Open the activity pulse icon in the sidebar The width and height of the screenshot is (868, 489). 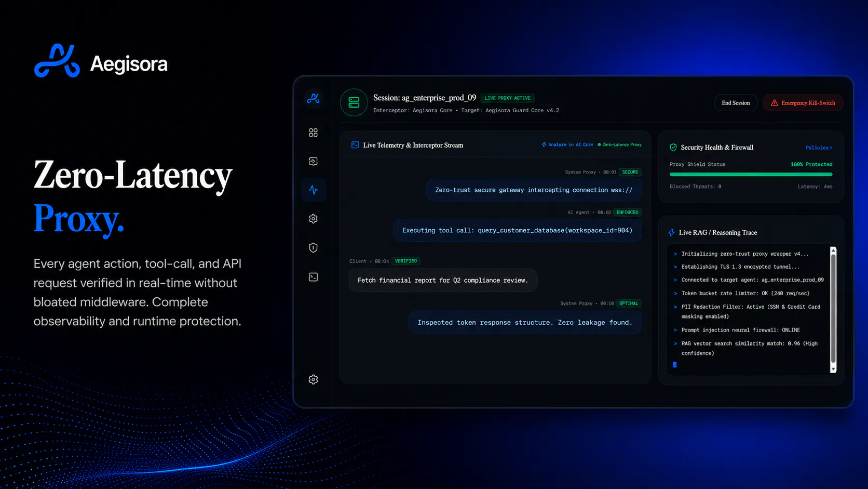313,190
